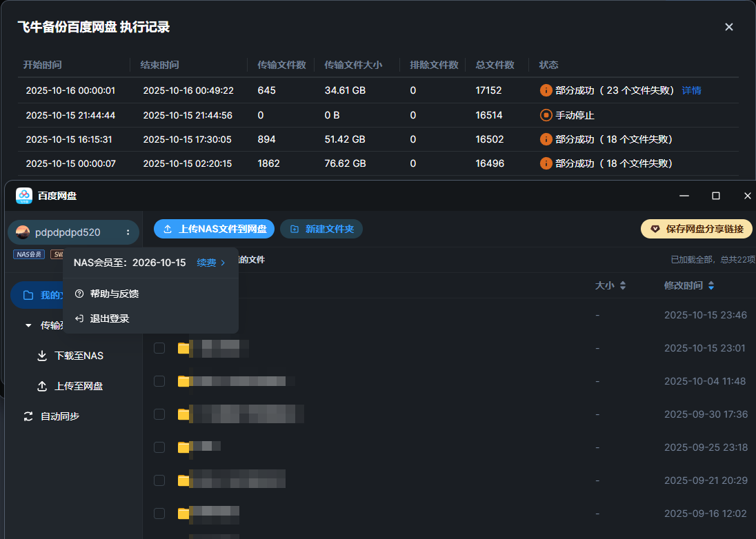Click 续费 to renew NAS membership
Viewport: 756px width, 539px height.
point(210,263)
